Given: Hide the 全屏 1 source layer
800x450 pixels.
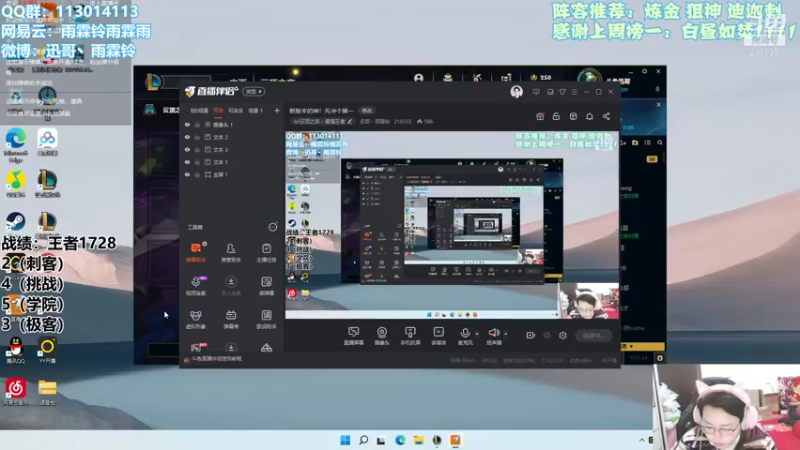Looking at the screenshot, I should pyautogui.click(x=187, y=174).
